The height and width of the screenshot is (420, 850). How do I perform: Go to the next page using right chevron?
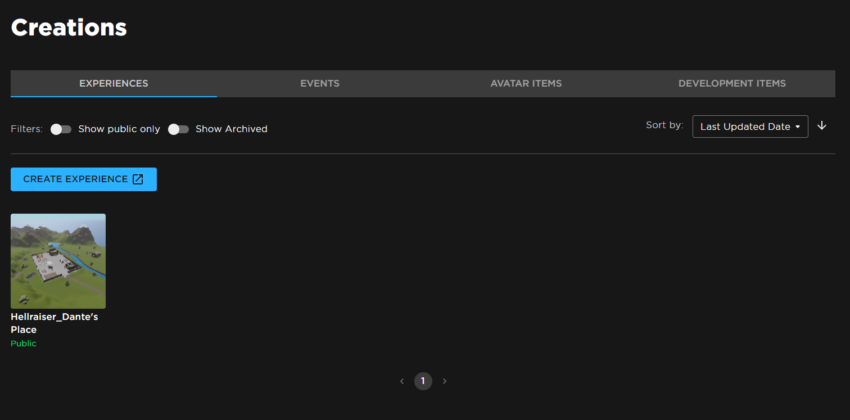(445, 381)
